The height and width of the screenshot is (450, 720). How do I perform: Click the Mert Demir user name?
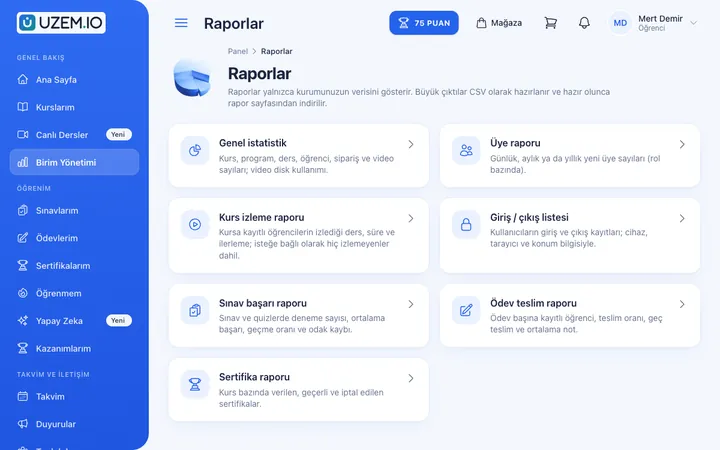point(660,18)
